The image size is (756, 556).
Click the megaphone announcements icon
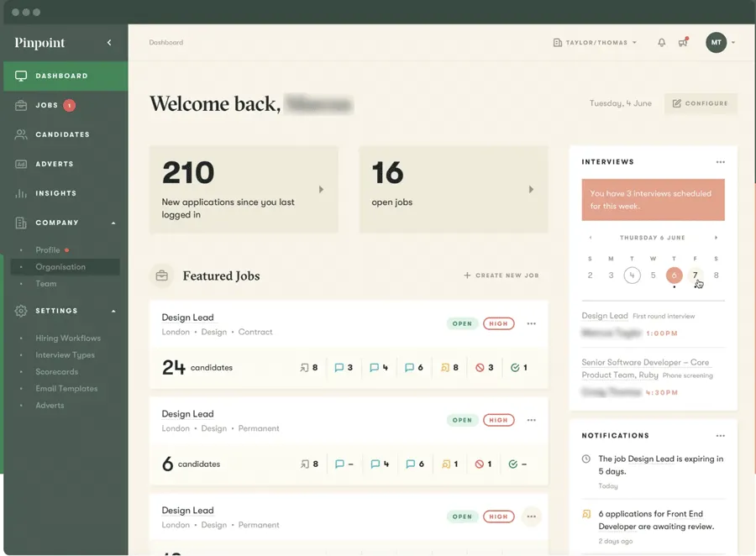pyautogui.click(x=683, y=42)
